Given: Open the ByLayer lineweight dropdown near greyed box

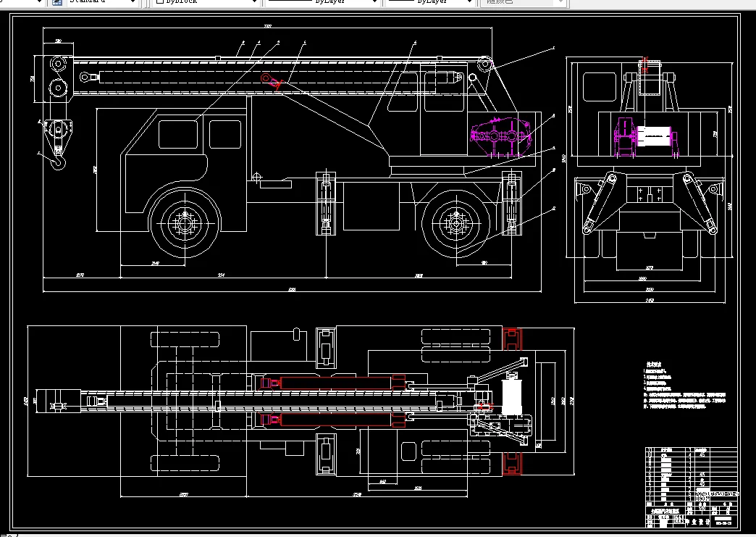Looking at the screenshot, I should coord(469,2).
